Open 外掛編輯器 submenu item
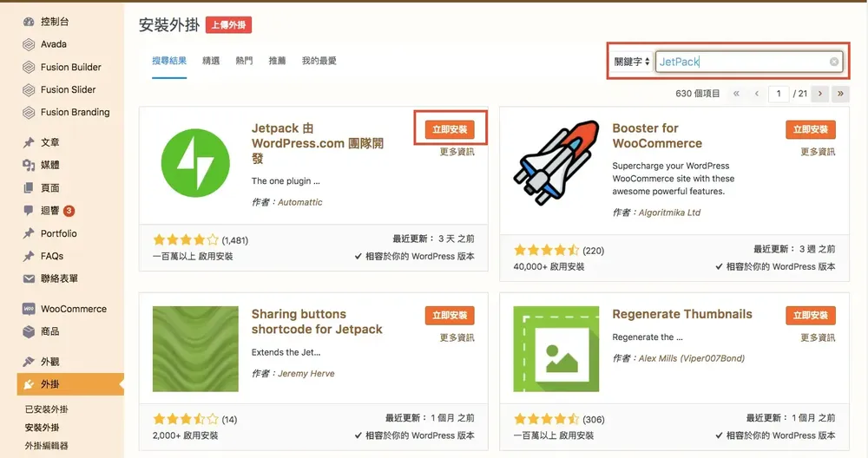 click(47, 446)
